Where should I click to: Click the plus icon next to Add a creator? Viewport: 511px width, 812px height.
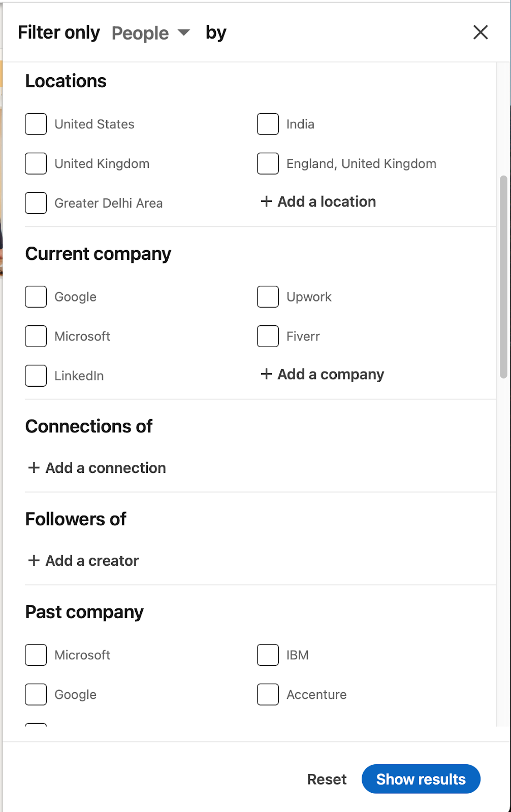[34, 560]
